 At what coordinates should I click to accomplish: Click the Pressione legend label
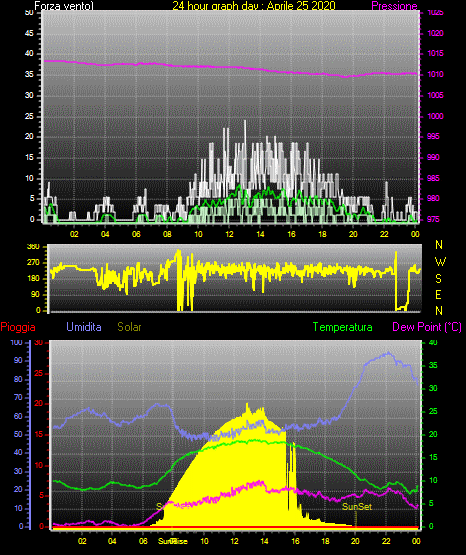pyautogui.click(x=394, y=6)
